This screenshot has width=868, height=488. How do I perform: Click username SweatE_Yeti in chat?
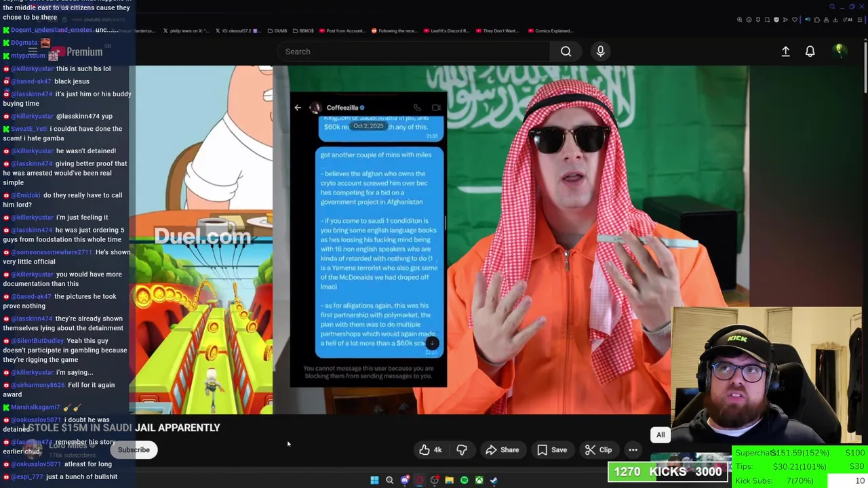point(29,129)
